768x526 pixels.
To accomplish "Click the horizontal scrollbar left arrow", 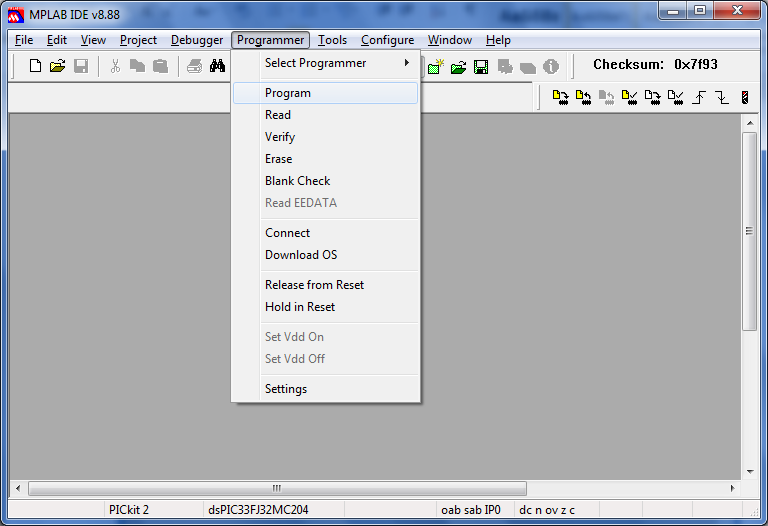I will click(18, 488).
